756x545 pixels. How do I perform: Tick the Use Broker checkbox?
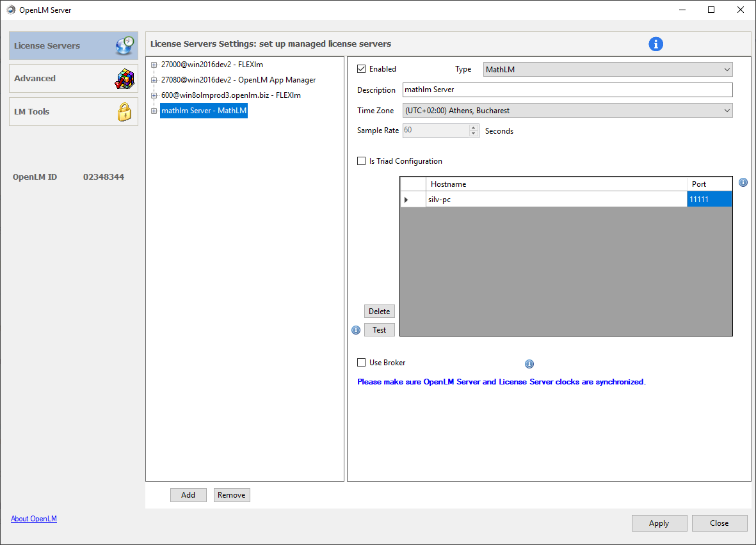362,363
